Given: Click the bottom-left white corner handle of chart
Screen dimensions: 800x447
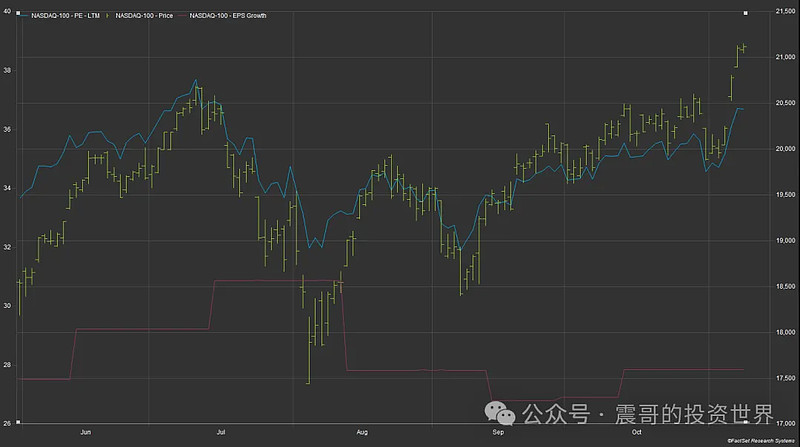Looking at the screenshot, I should tap(18, 422).
